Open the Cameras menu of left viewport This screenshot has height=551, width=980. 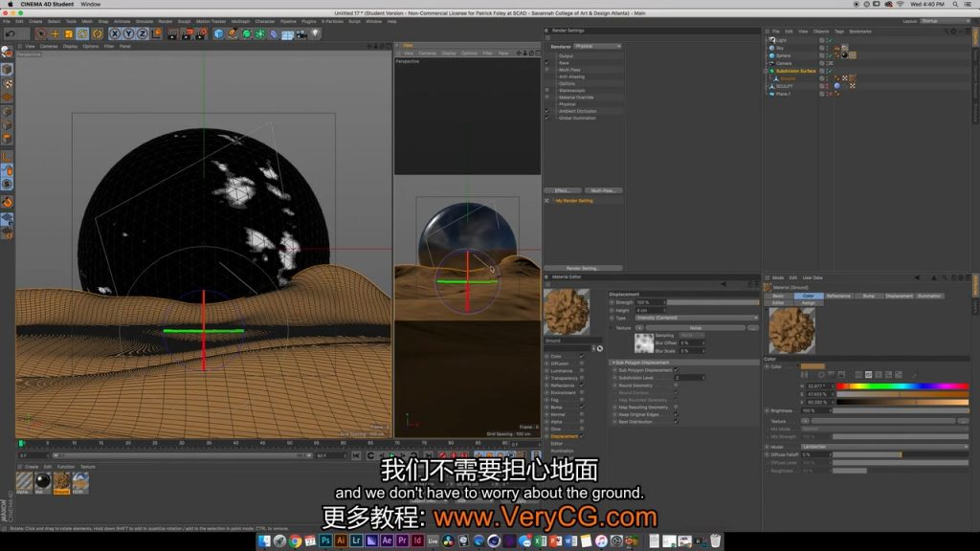point(49,46)
